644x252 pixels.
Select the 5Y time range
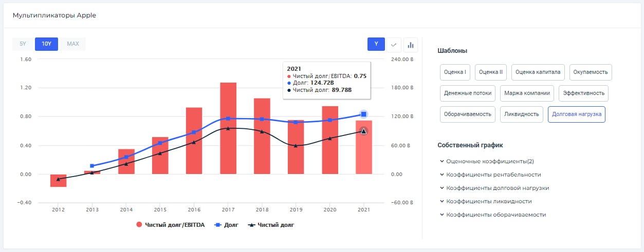click(x=23, y=44)
